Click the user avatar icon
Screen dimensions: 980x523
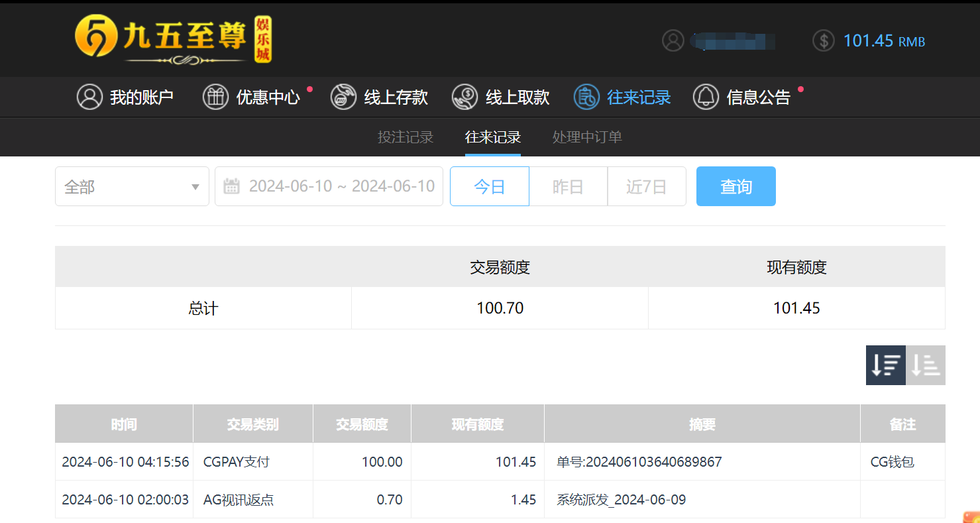(673, 40)
